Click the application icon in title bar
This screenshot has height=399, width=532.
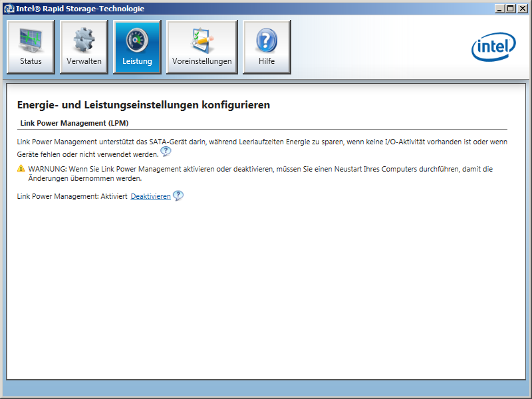[9, 9]
